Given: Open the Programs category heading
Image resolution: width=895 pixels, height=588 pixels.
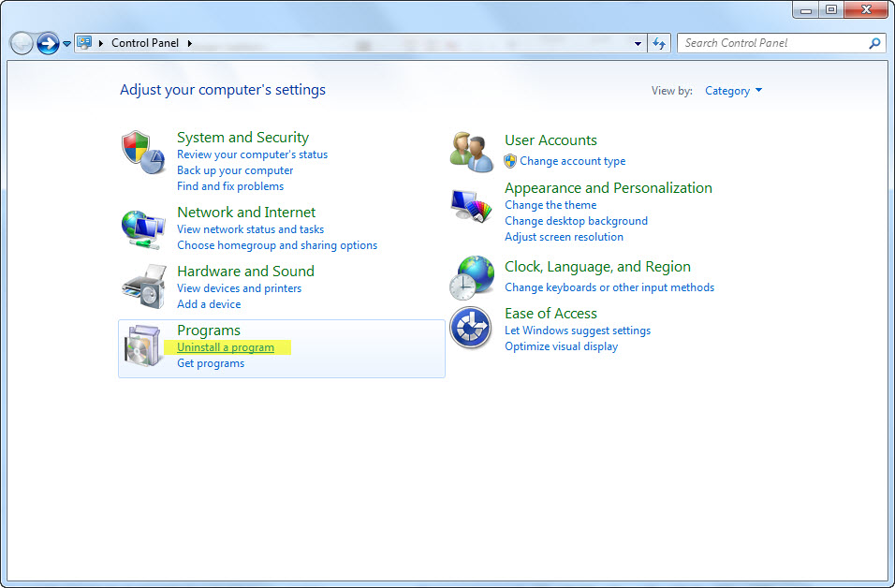Looking at the screenshot, I should click(x=209, y=331).
